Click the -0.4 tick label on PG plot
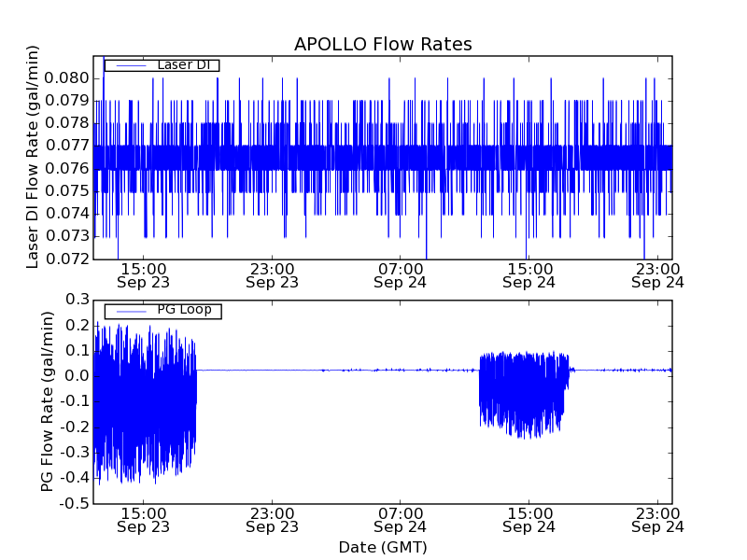 pos(75,478)
